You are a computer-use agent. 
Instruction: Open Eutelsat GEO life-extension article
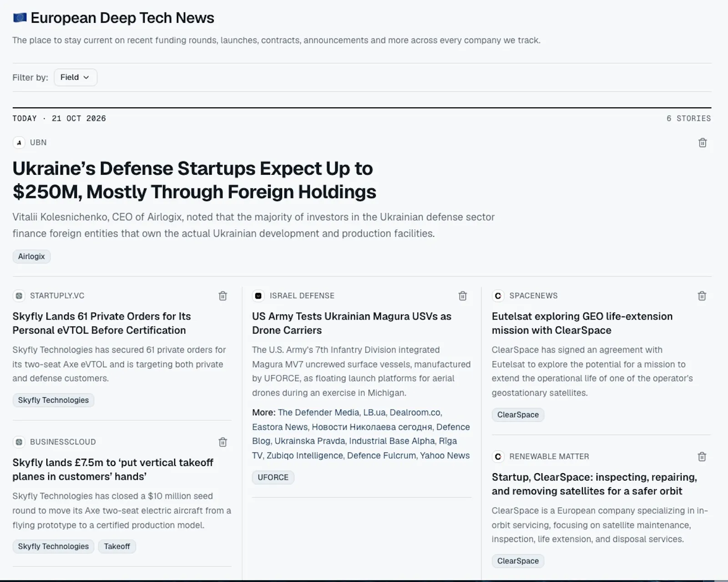point(582,323)
